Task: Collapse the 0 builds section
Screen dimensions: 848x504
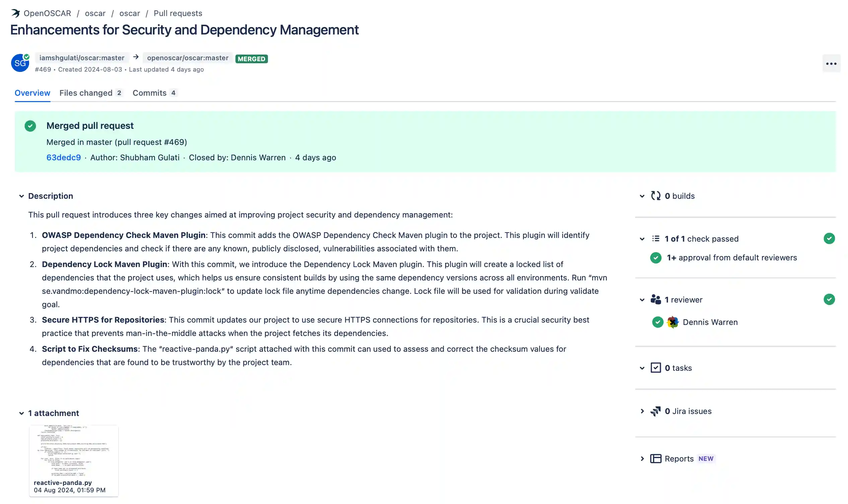Action: coord(642,196)
